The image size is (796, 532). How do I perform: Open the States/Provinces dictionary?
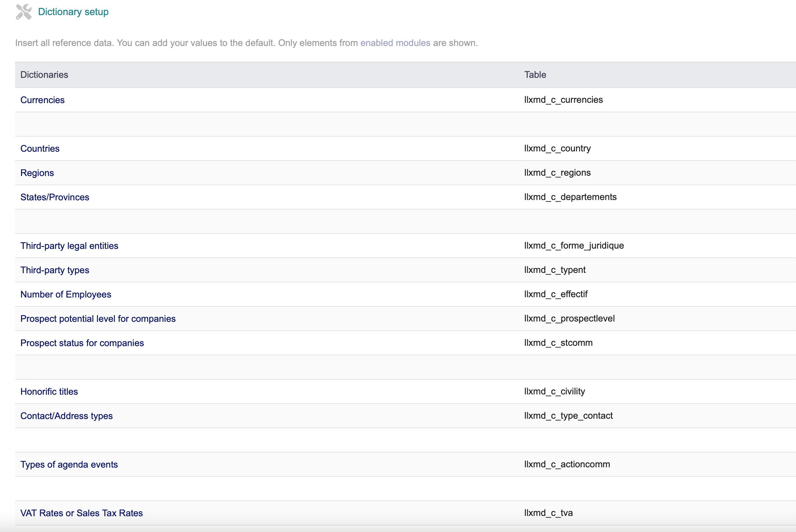click(55, 197)
